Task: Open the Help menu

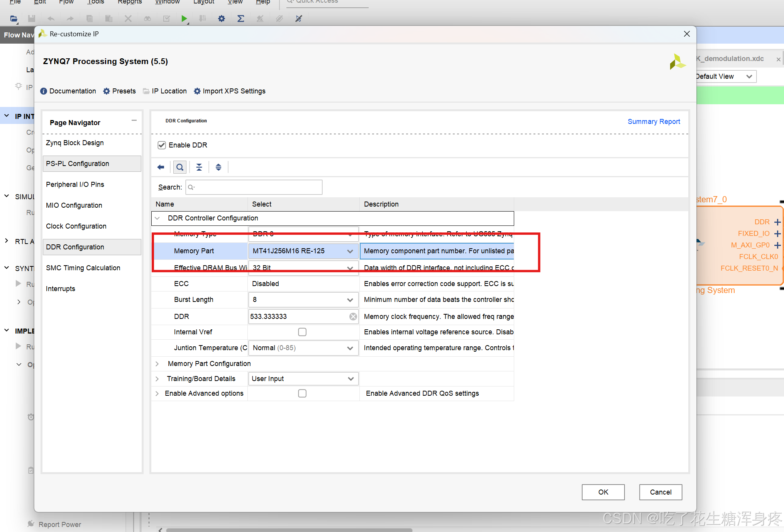Action: (x=263, y=2)
